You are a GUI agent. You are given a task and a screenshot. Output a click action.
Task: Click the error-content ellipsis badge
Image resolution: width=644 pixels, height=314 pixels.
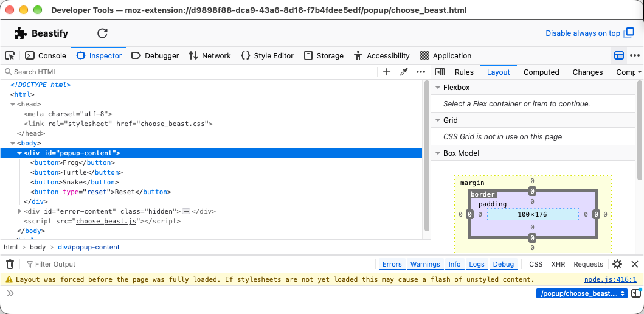[x=185, y=211]
